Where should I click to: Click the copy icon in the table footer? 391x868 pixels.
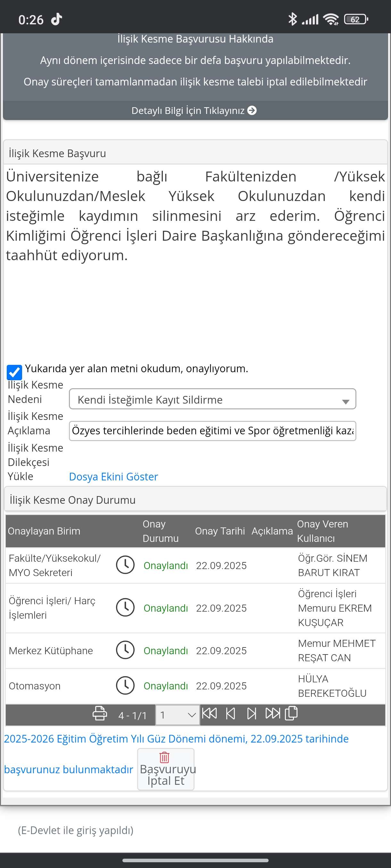click(291, 713)
